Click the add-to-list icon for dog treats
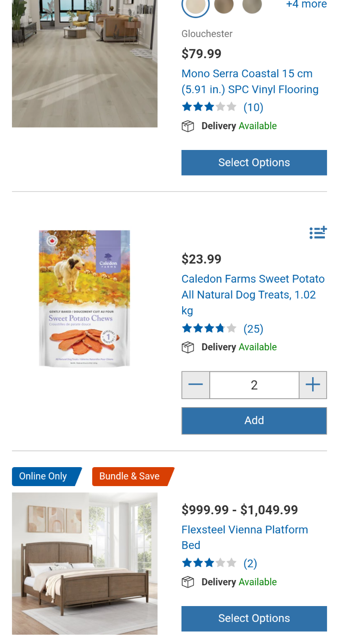The height and width of the screenshot is (644, 339). 318,232
